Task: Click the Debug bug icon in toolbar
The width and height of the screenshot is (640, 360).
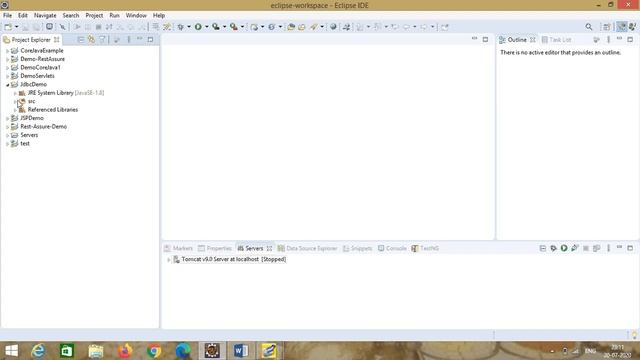Action: pos(180,27)
